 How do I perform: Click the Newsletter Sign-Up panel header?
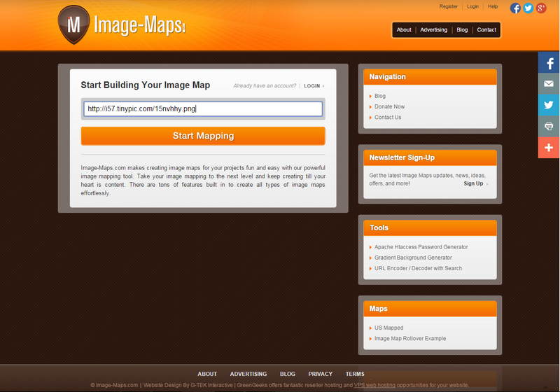tap(430, 157)
